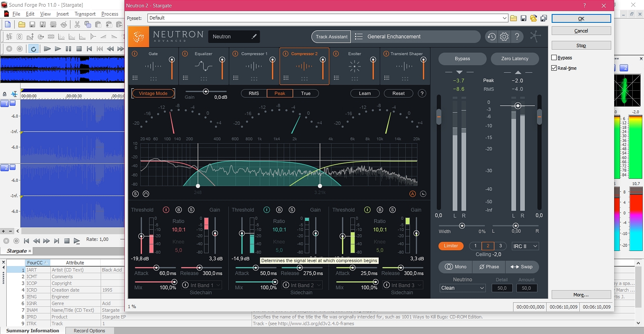Open Neutron settings gear icon
644x334 pixels.
click(x=504, y=37)
